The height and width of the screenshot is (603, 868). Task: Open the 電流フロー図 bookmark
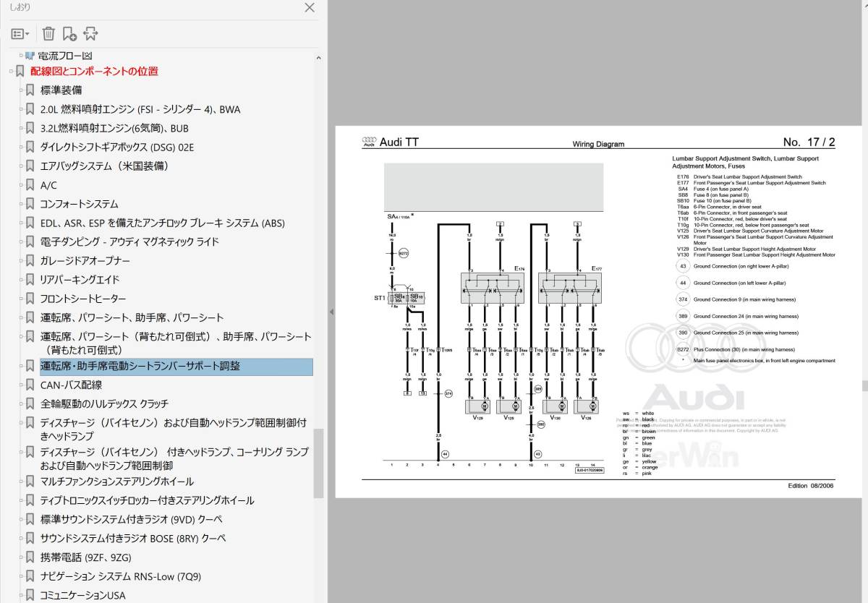64,56
